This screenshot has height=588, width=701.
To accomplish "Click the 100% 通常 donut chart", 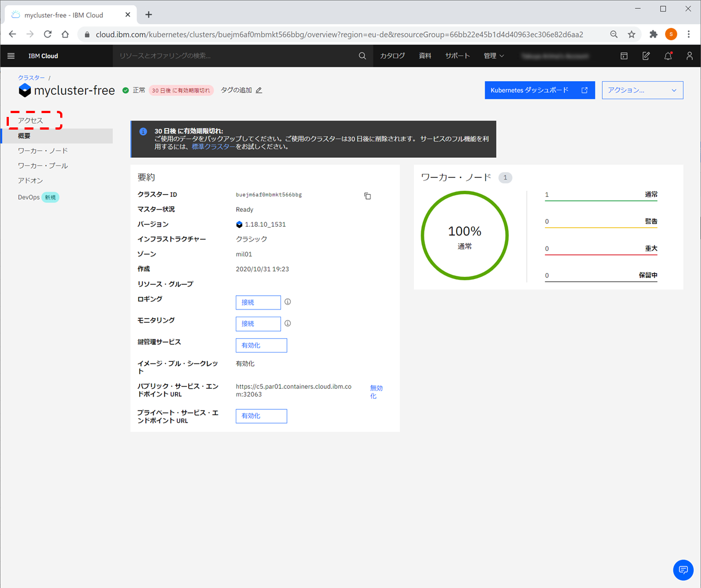I will (465, 236).
